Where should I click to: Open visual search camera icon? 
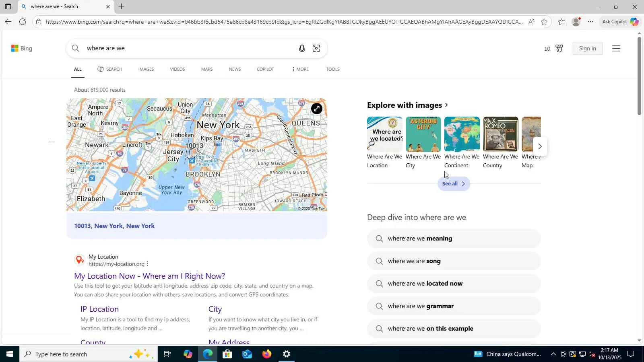[316, 48]
